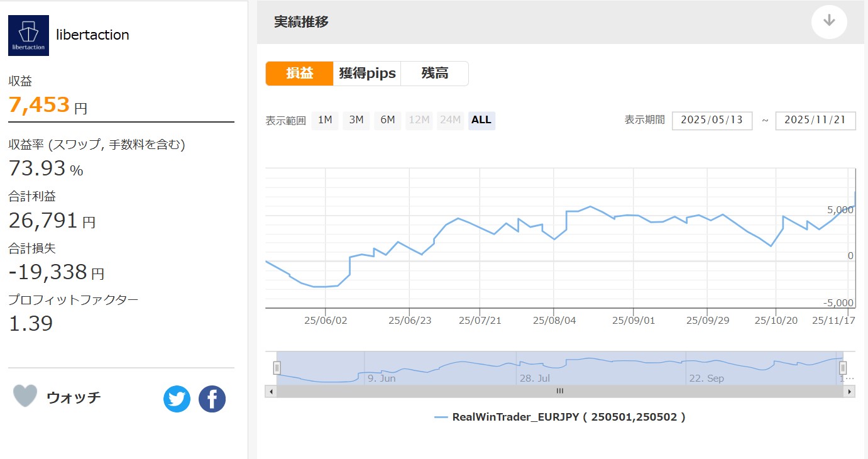Set display range to 6M
Screen dimensions: 868x459
(388, 120)
